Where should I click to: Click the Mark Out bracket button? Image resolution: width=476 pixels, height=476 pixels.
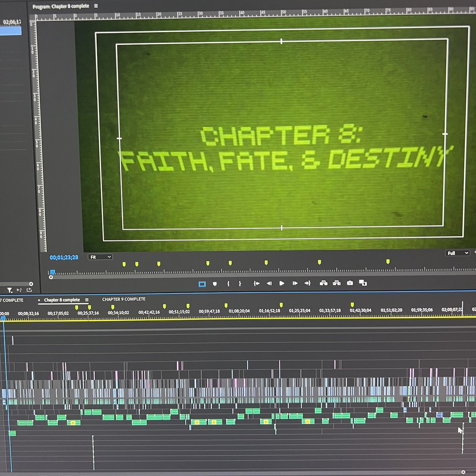click(x=240, y=284)
